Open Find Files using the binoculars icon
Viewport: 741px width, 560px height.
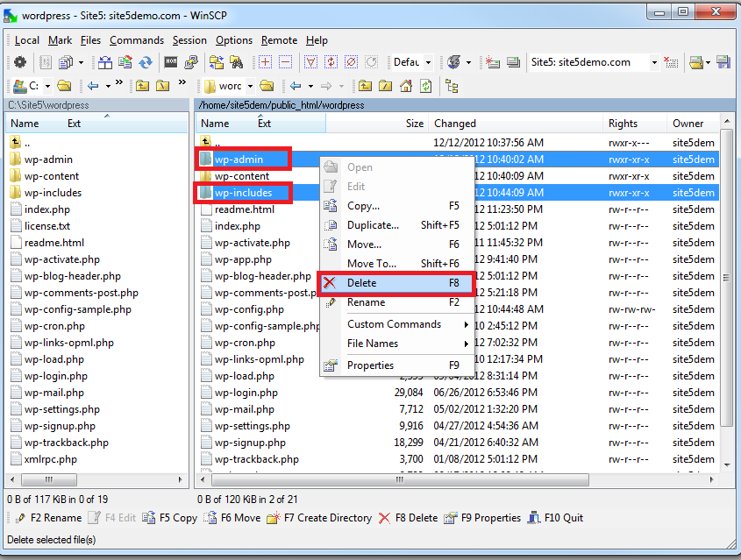click(237, 61)
